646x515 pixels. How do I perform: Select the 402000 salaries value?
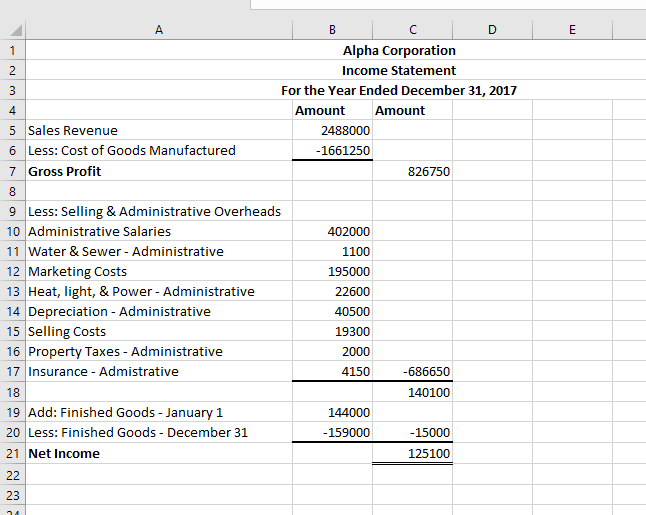pyautogui.click(x=332, y=231)
